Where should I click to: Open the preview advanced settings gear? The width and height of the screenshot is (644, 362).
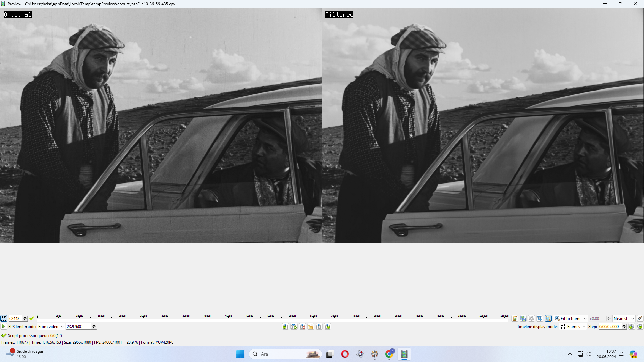531,319
